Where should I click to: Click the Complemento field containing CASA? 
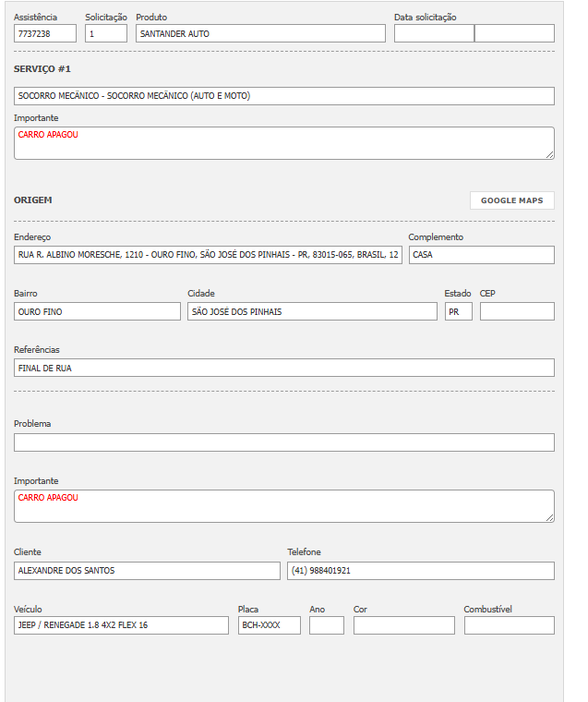pos(481,255)
